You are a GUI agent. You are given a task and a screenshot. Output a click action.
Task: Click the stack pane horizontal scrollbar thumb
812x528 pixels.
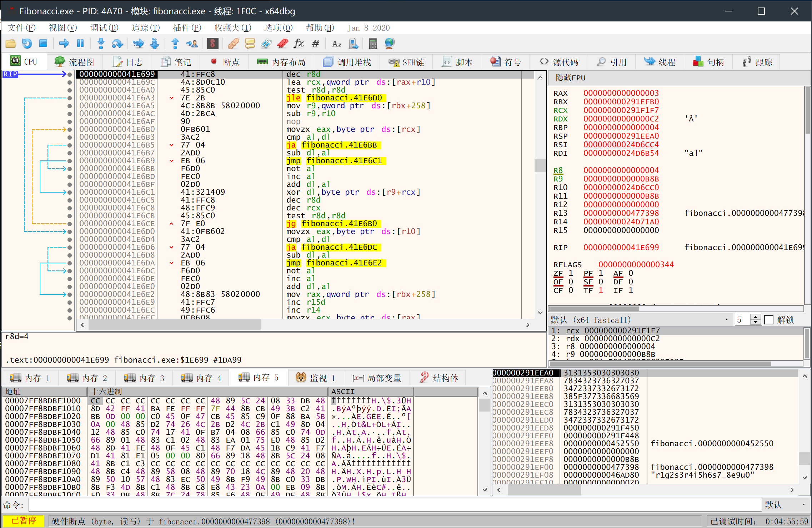544,490
